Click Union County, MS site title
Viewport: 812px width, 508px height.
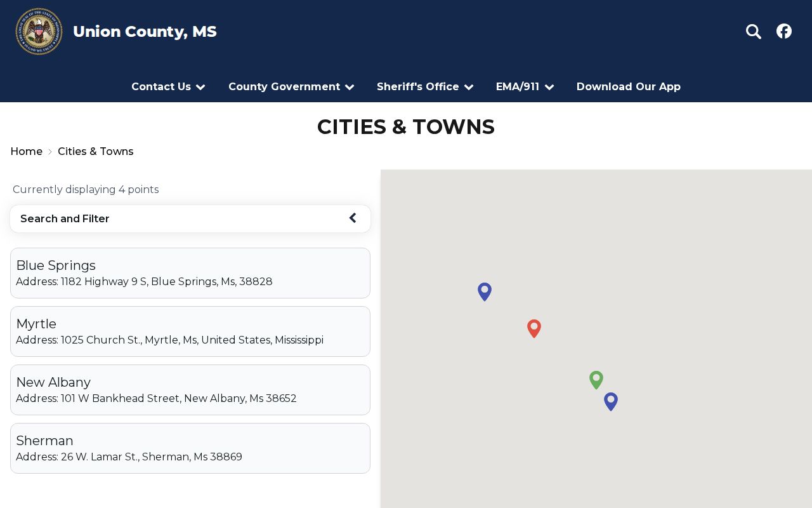tap(145, 31)
